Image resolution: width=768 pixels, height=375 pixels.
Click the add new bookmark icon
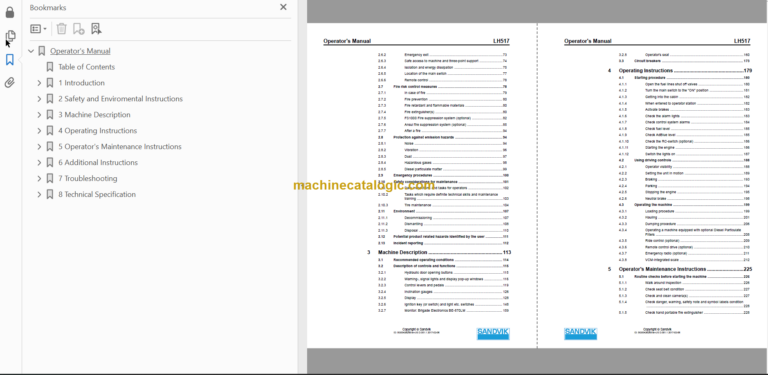coord(78,29)
